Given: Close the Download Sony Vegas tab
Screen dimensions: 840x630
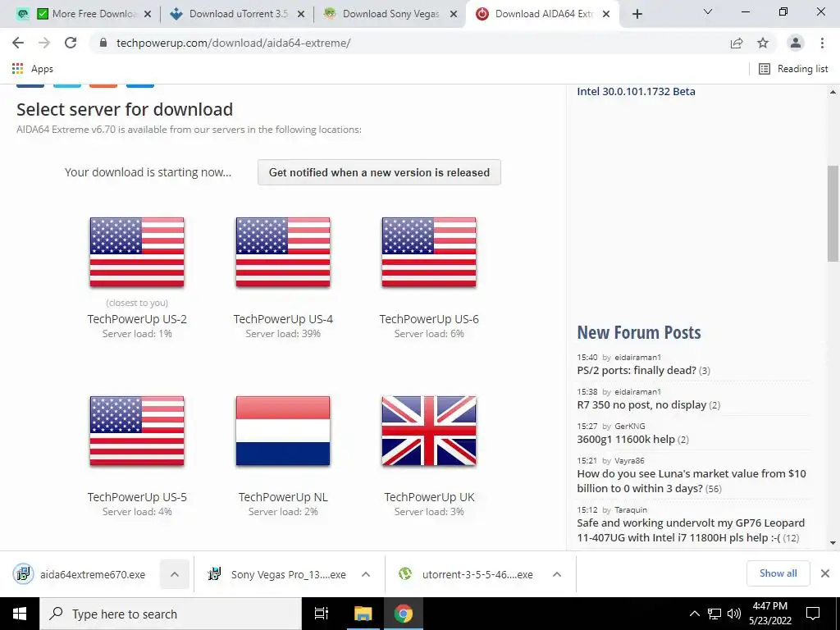Looking at the screenshot, I should 454,14.
